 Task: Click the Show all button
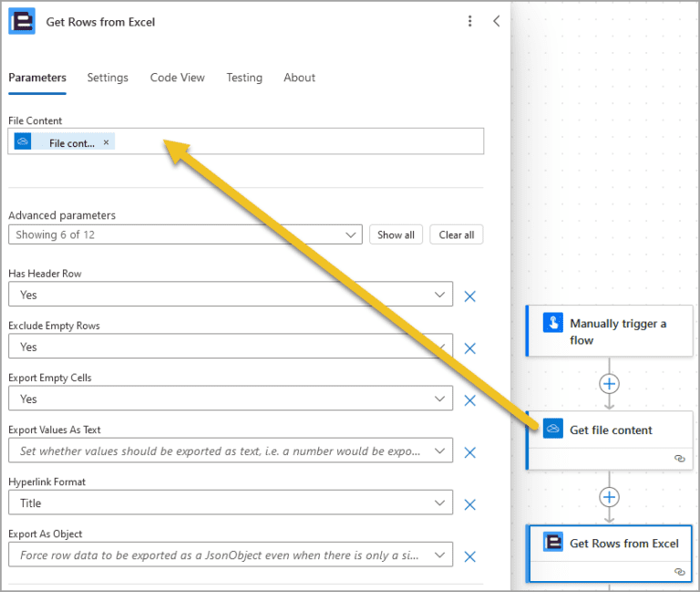click(396, 234)
